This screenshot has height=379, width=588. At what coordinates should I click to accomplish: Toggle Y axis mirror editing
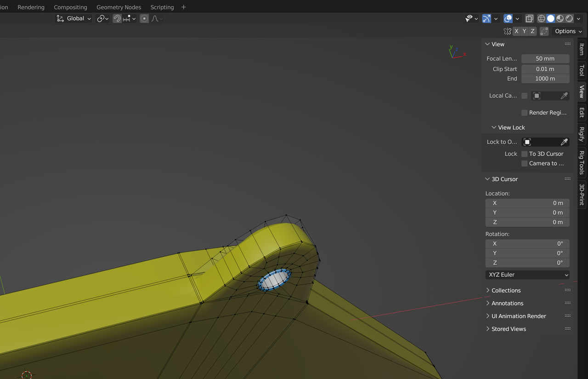coord(524,31)
